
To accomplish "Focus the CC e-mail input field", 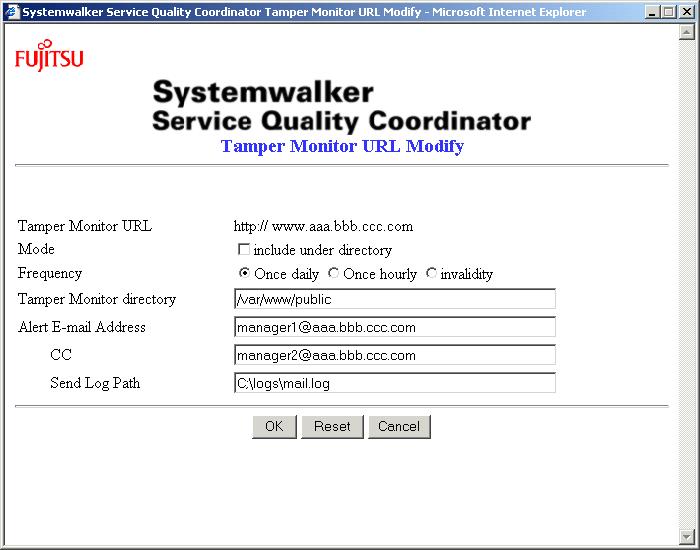I will click(x=395, y=355).
